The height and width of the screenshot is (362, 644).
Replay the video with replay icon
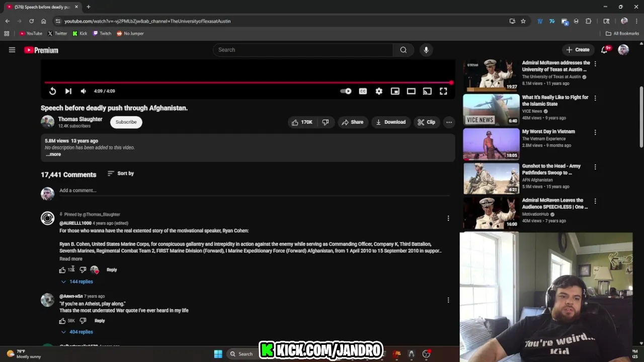click(52, 91)
